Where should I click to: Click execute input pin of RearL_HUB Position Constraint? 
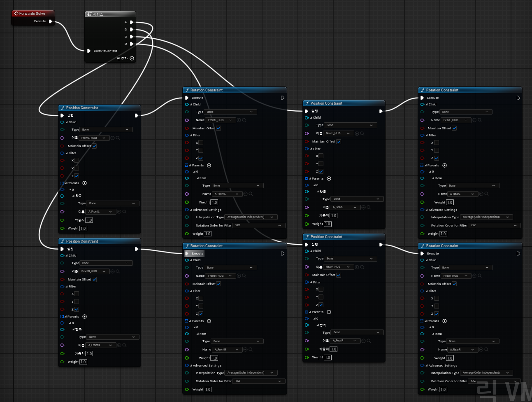click(x=306, y=111)
